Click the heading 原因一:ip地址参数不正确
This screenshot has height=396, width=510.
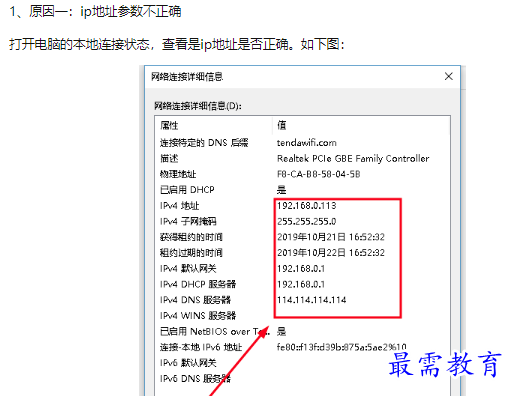click(105, 11)
